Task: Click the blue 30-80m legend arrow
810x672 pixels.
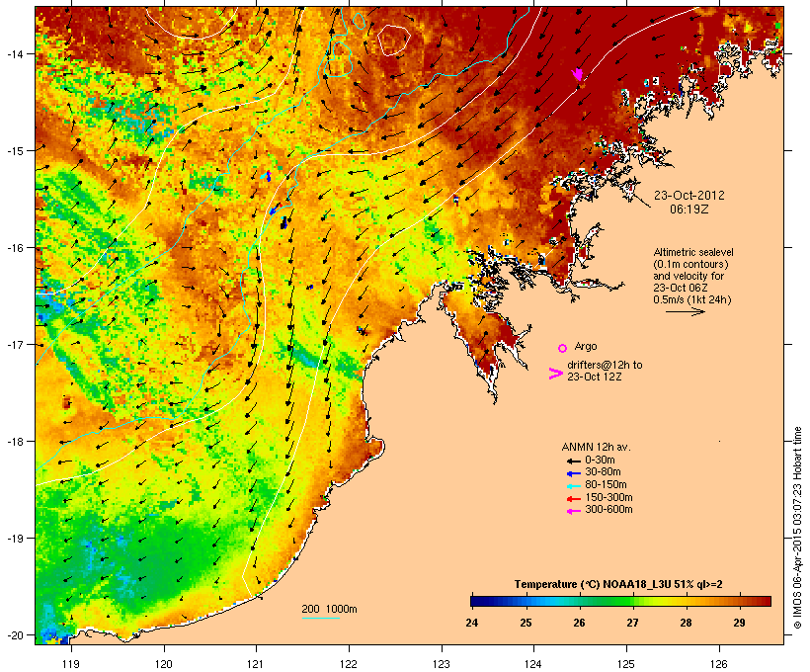Action: click(x=573, y=473)
